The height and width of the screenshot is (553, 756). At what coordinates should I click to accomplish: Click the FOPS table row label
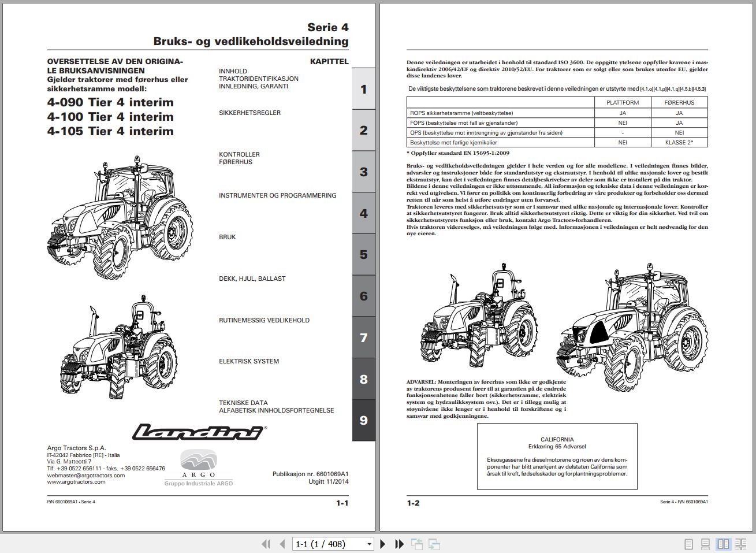tap(464, 123)
